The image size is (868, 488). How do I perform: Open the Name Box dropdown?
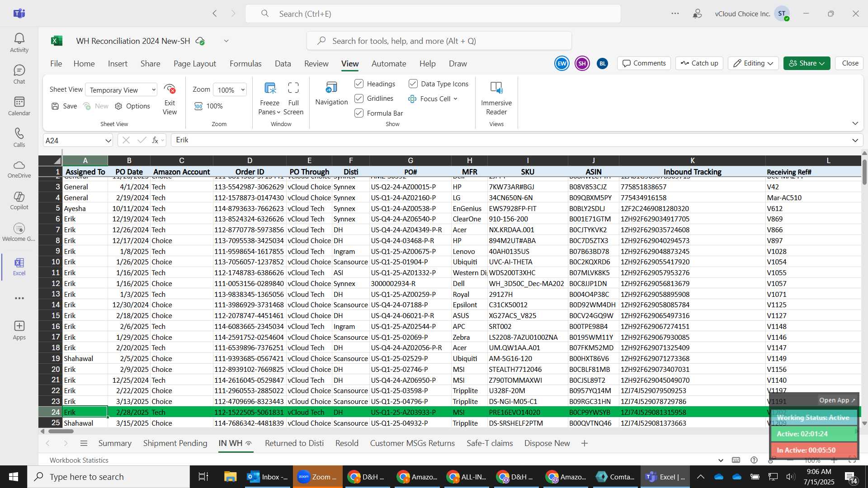(108, 141)
